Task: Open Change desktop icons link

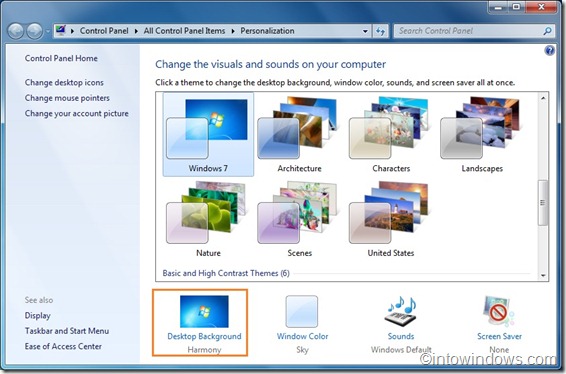Action: [x=64, y=83]
